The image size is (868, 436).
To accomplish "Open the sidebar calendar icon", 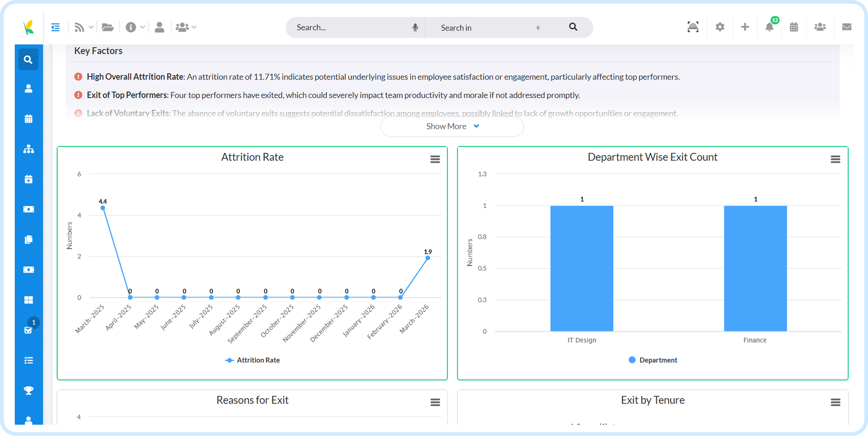I will [x=28, y=119].
